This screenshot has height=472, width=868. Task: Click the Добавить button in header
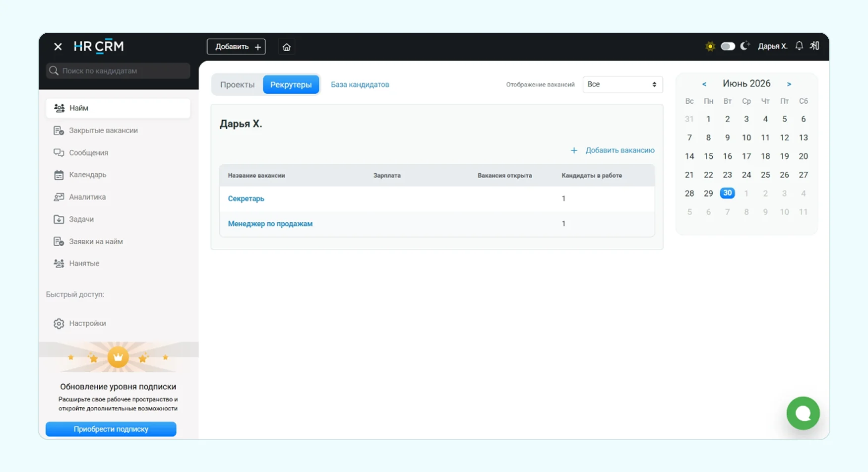236,47
